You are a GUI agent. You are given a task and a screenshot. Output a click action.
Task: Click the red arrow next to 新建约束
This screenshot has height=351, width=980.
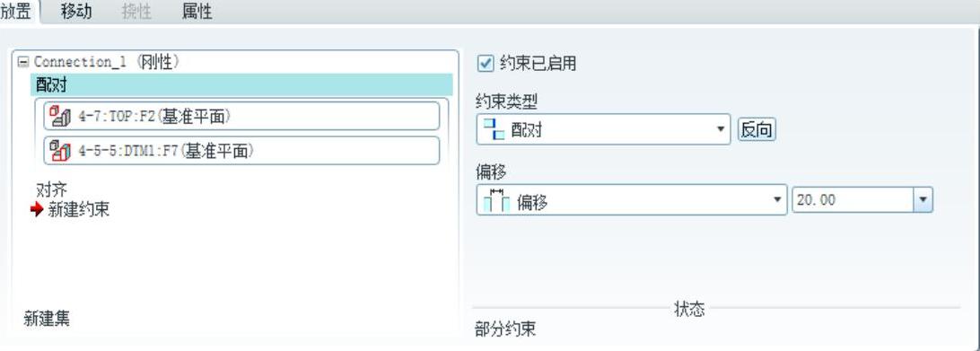pyautogui.click(x=38, y=209)
